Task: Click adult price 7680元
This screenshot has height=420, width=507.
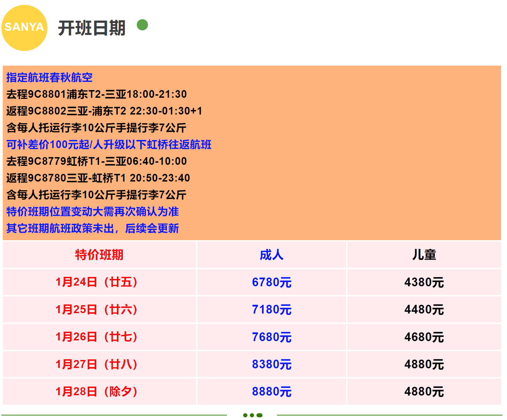Action: pyautogui.click(x=271, y=337)
